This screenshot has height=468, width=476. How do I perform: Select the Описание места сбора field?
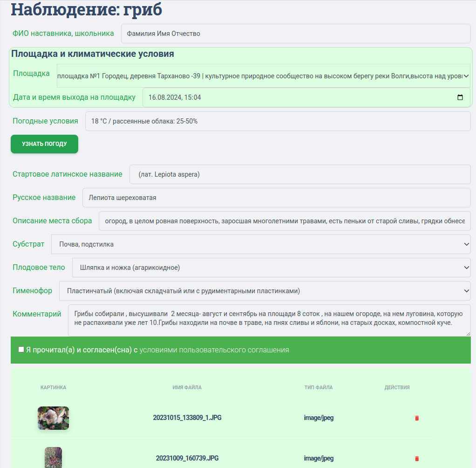tap(284, 221)
